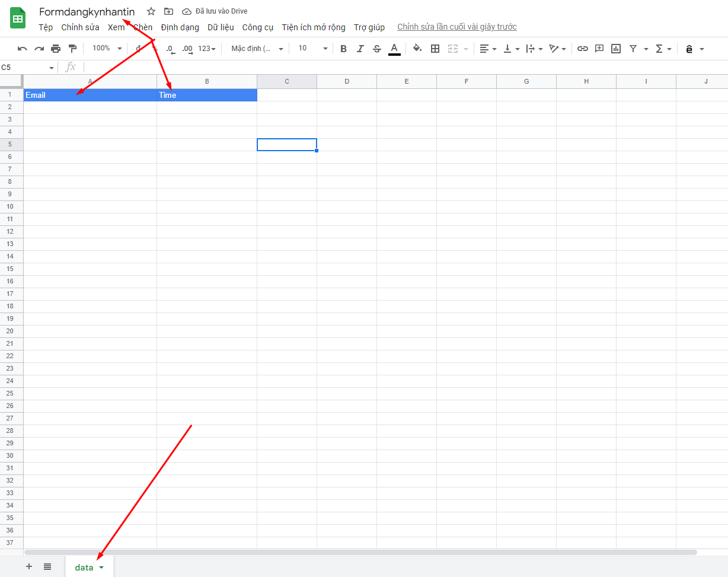Click the insert link icon

tap(583, 49)
